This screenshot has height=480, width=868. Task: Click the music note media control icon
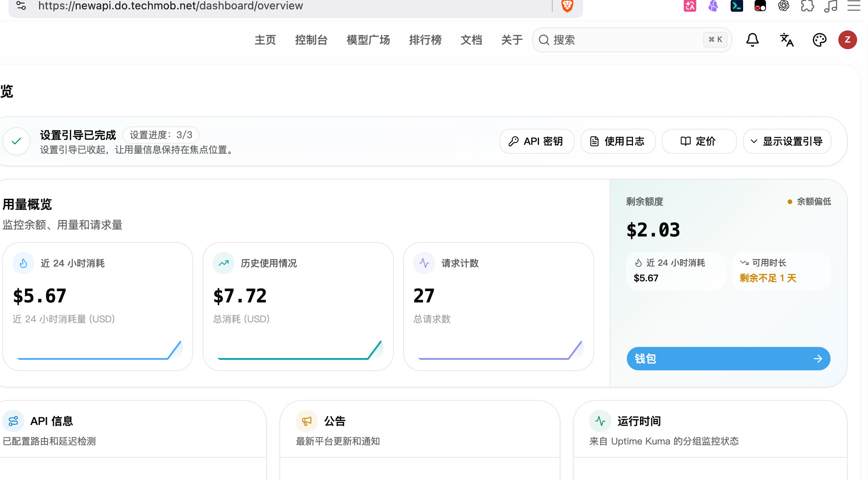click(x=831, y=6)
